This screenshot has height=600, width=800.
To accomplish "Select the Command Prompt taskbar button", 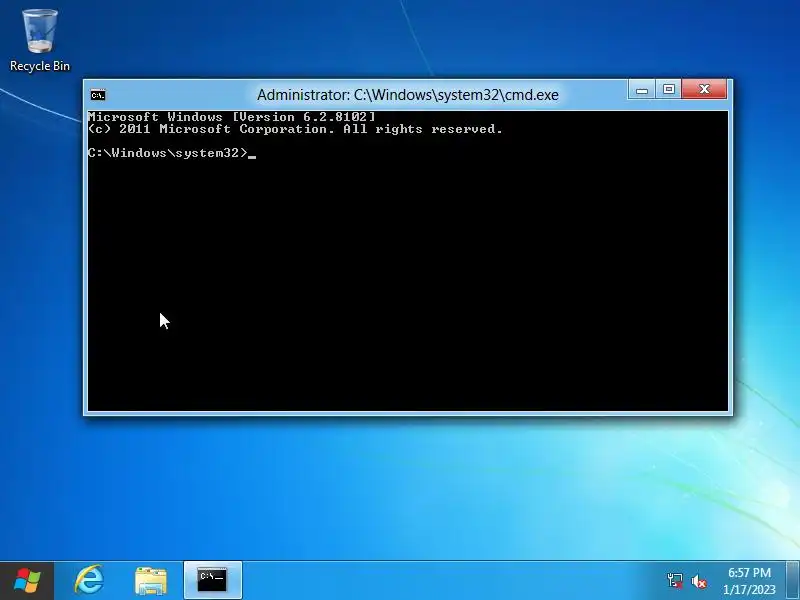I will click(212, 581).
